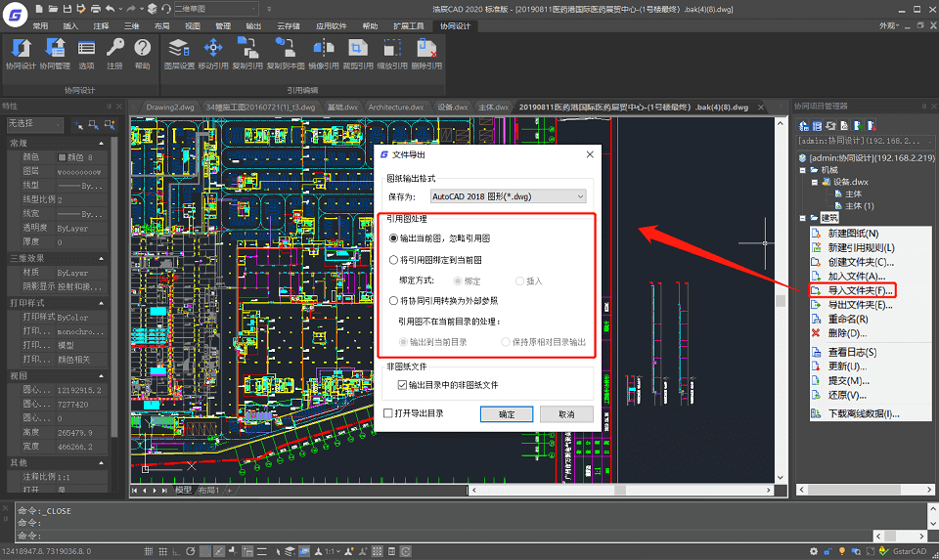Click the New file icon in quick access bar
Image resolution: width=939 pixels, height=560 pixels.
39,9
